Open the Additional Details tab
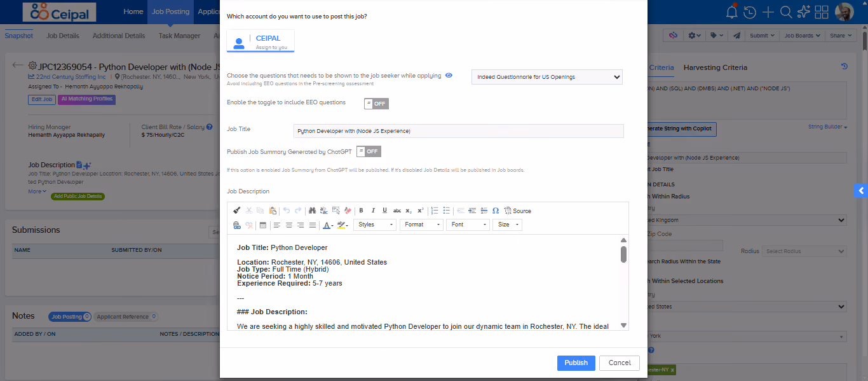 pos(119,36)
